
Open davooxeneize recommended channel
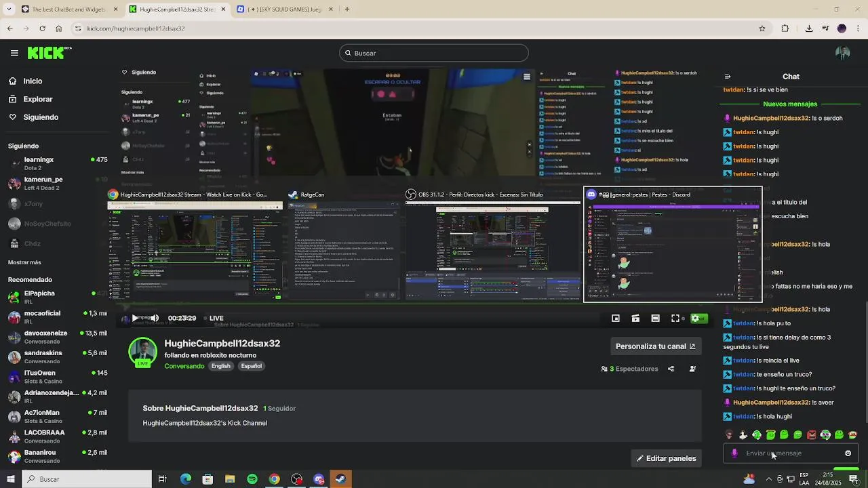(58, 337)
